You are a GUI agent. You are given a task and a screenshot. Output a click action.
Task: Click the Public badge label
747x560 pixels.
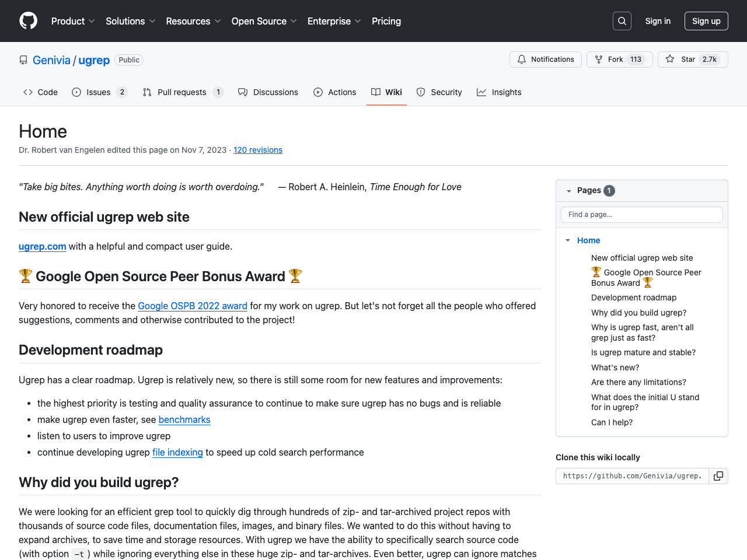(x=129, y=60)
